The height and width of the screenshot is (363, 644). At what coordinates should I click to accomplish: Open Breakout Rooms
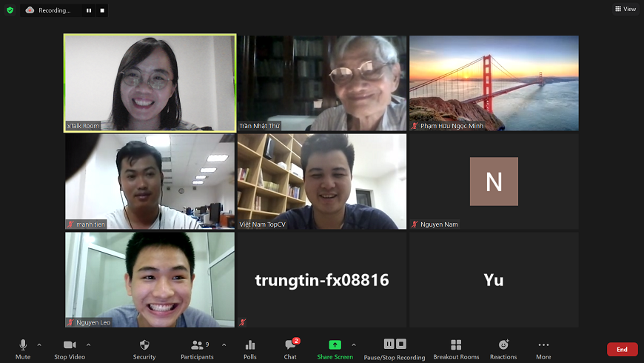click(x=456, y=345)
